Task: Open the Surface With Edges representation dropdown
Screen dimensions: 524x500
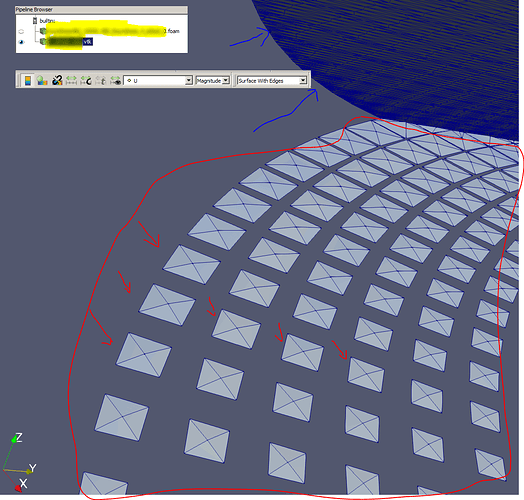Action: click(272, 81)
